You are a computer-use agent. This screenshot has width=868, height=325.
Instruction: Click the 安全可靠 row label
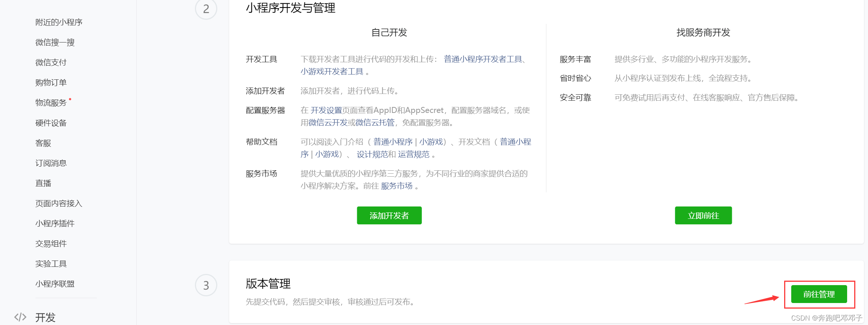point(575,98)
